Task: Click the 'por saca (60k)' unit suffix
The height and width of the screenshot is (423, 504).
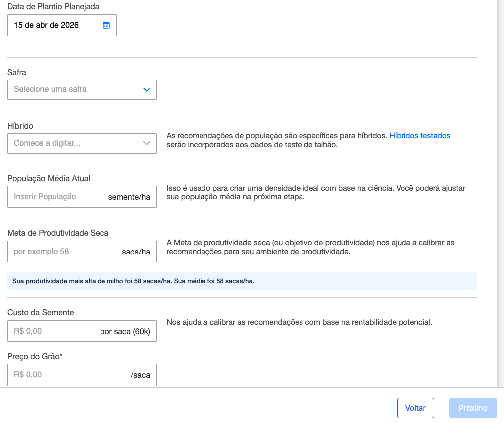Action: (x=125, y=332)
